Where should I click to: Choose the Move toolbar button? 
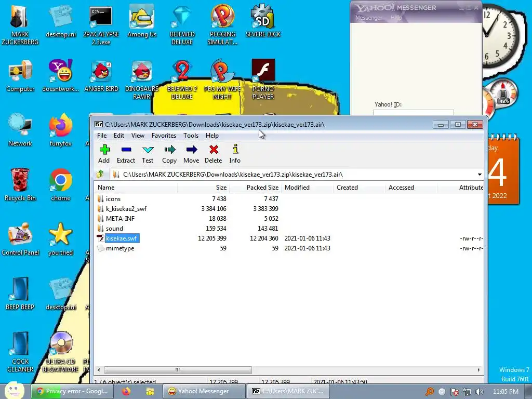point(191,153)
